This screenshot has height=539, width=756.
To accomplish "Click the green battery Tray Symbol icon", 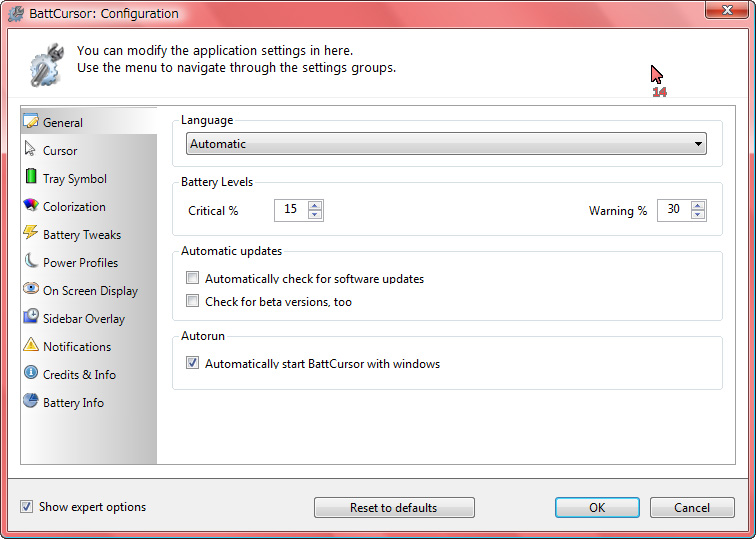I will [x=31, y=176].
